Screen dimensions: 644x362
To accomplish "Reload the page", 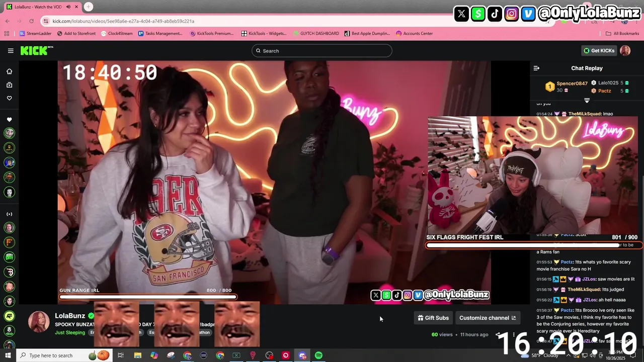I will click(x=31, y=21).
